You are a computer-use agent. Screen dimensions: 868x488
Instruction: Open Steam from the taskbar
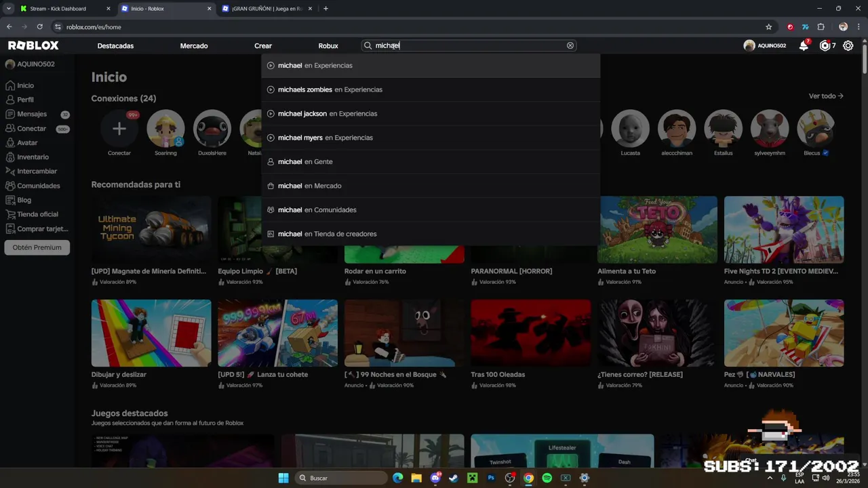click(453, 478)
